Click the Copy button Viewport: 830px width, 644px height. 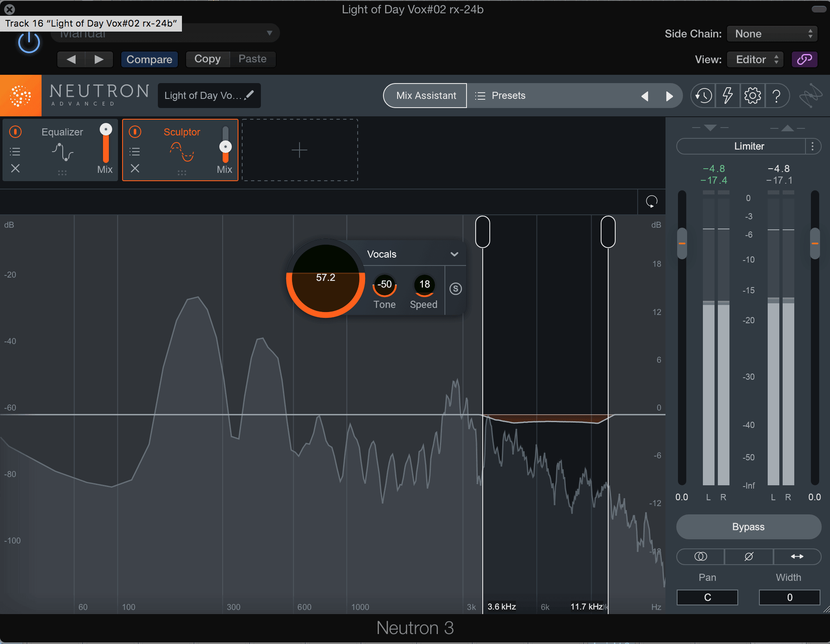point(207,59)
